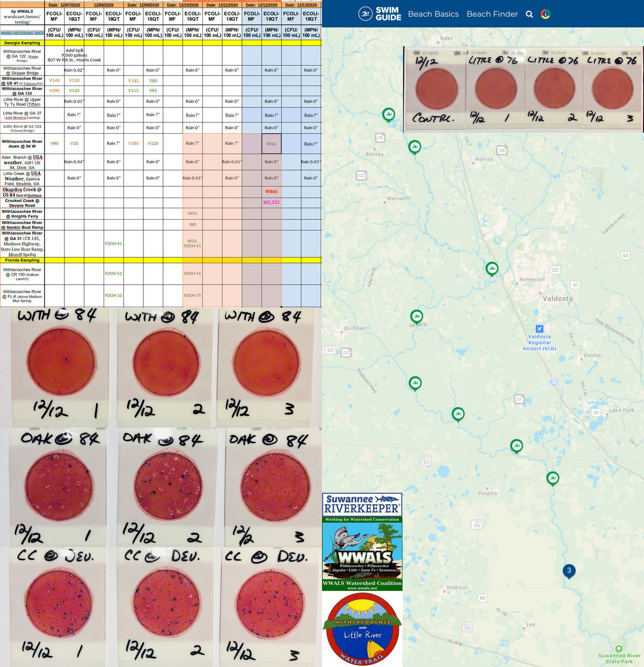Viewport: 644px width, 667px height.
Task: Select the Okapilco Creek @ US 84 row label
Action: (23, 192)
